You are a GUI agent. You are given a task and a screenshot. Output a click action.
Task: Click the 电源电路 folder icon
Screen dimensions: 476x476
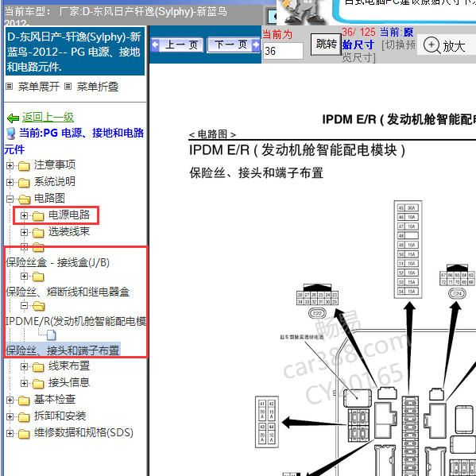coord(38,216)
